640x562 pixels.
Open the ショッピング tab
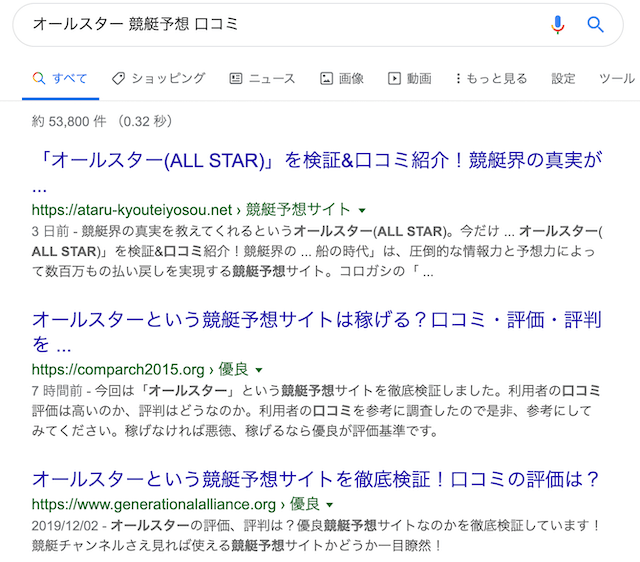158,78
